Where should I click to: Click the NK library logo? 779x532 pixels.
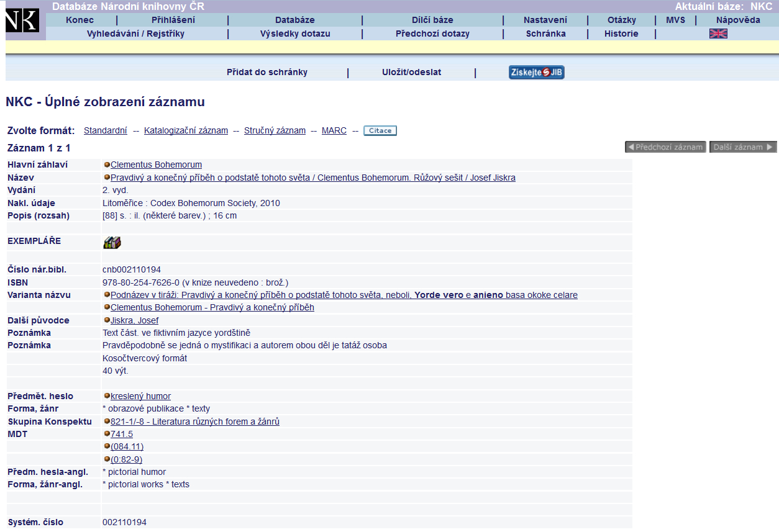point(22,20)
